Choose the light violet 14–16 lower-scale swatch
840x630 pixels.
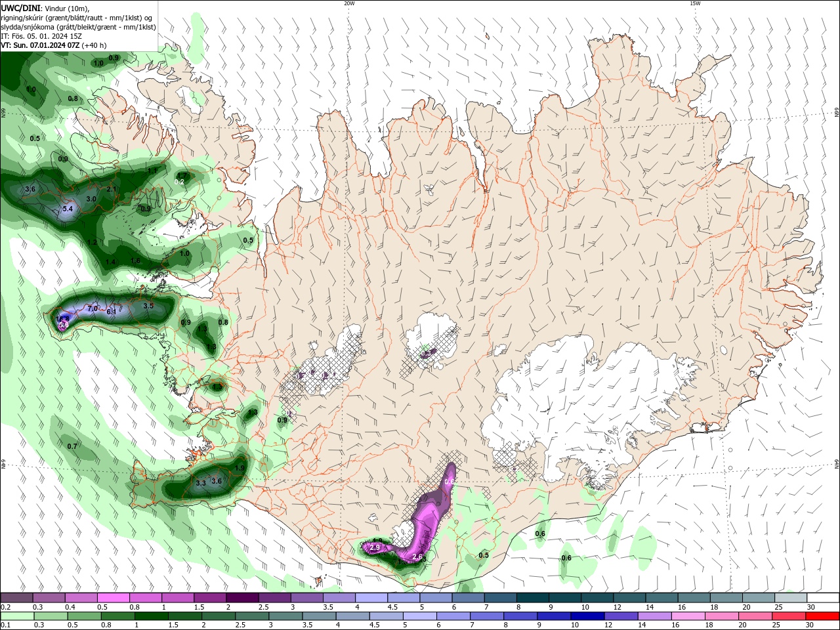654,616
